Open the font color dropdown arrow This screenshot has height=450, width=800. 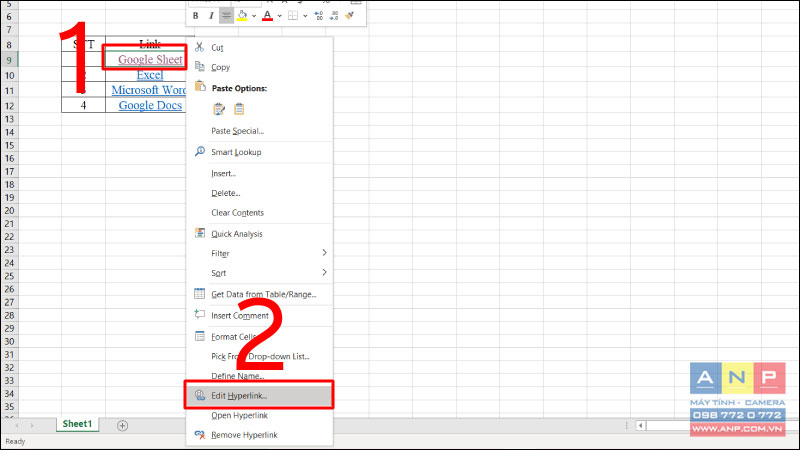[280, 16]
